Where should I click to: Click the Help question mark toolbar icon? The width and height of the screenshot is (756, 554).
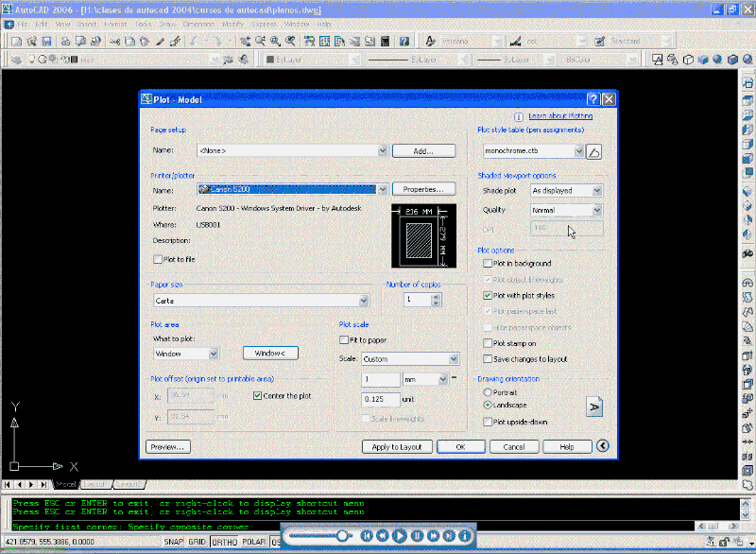(x=404, y=42)
